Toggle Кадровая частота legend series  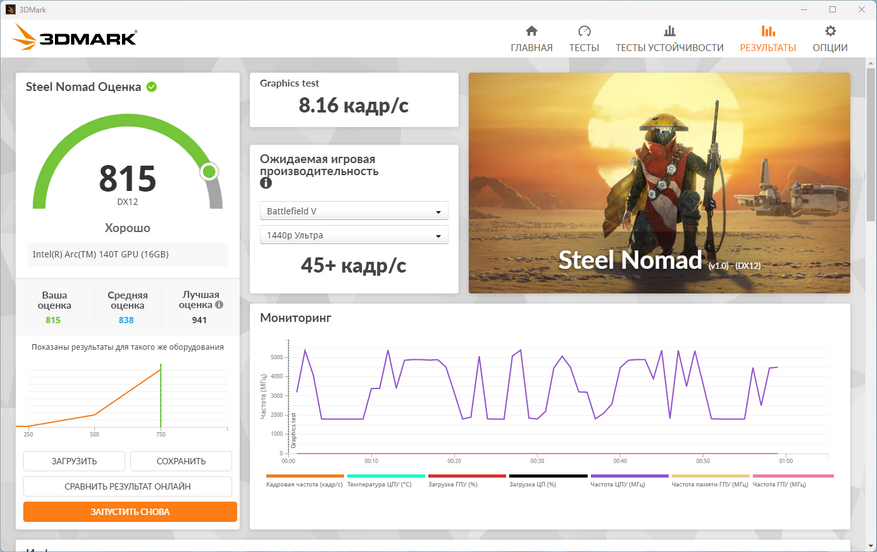coord(305,480)
